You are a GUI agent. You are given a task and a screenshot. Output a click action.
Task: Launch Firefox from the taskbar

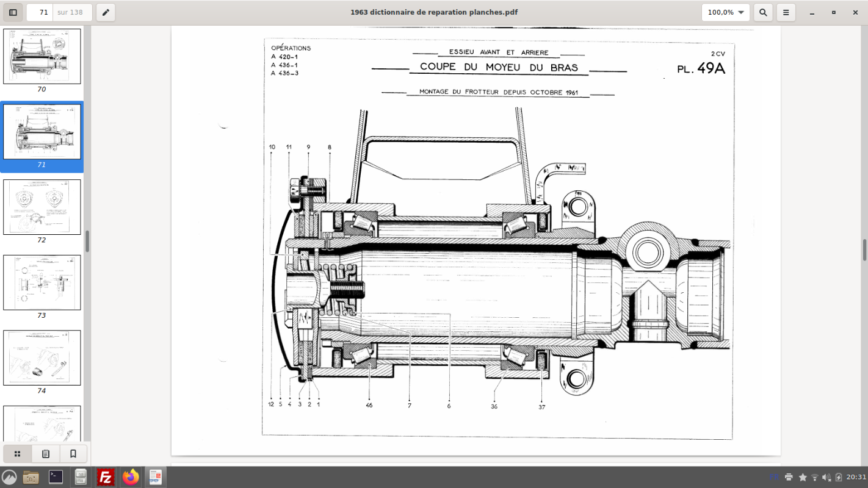[x=131, y=477]
